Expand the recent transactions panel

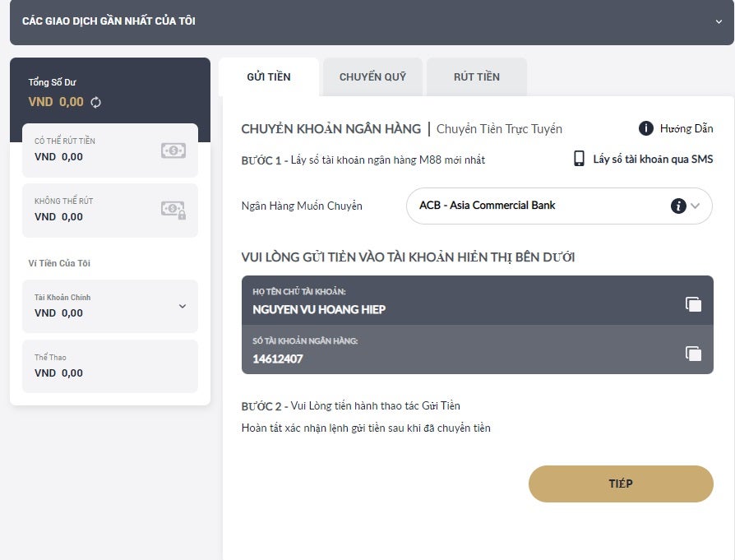click(x=719, y=21)
